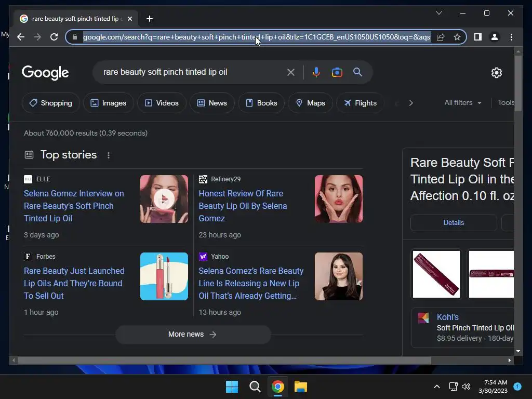532x399 pixels.
Task: Click the More news button
Action: click(193, 335)
